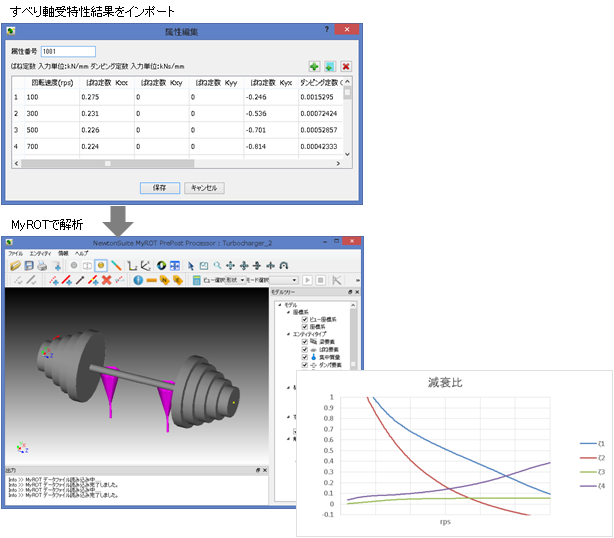The width and height of the screenshot is (614, 538).
Task: Click the blue fit-to-view arrows icon
Action: [175, 266]
